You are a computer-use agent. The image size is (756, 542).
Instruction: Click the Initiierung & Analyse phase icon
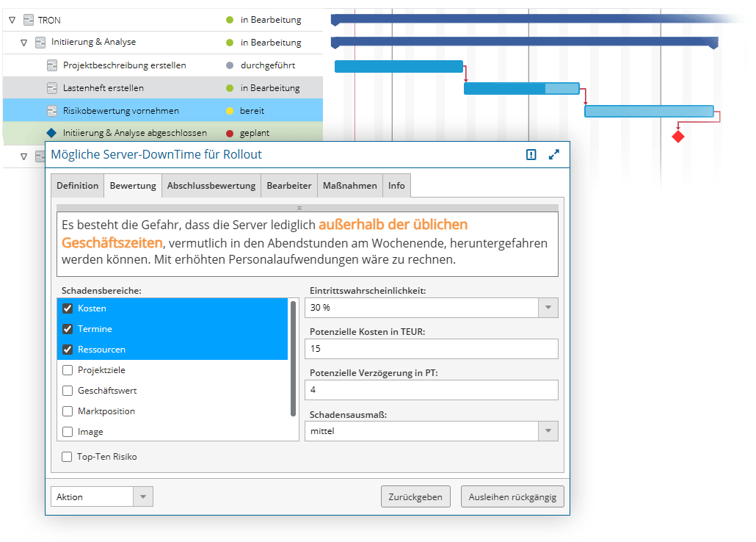click(40, 43)
